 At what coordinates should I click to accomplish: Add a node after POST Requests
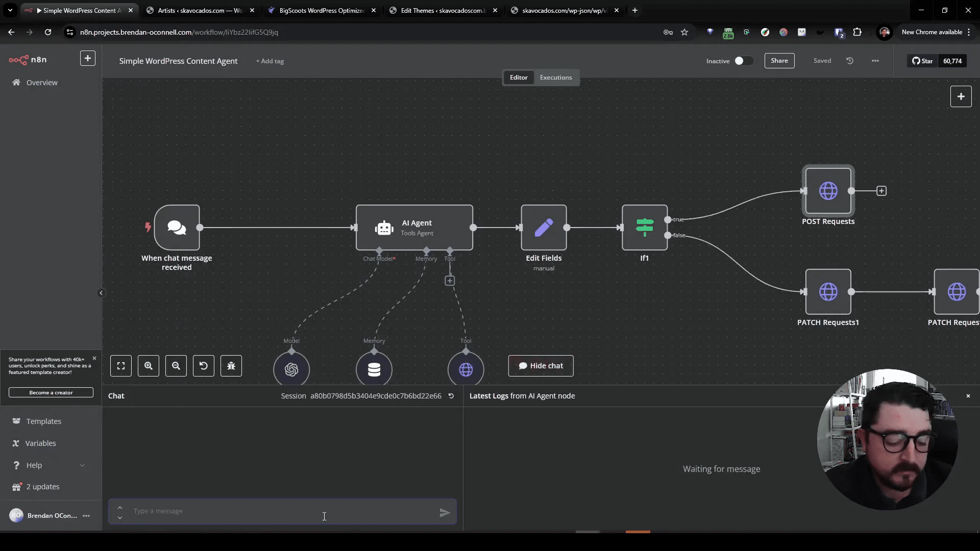[881, 191]
